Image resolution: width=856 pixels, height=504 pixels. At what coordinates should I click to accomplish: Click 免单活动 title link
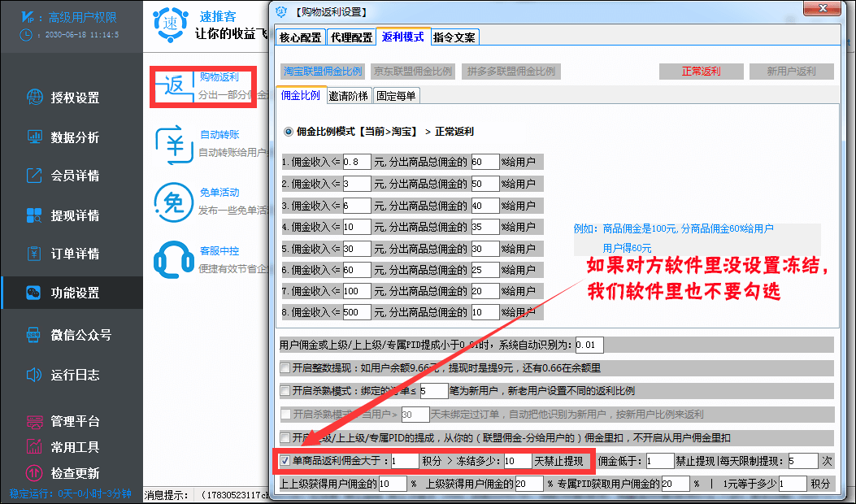coord(219,192)
